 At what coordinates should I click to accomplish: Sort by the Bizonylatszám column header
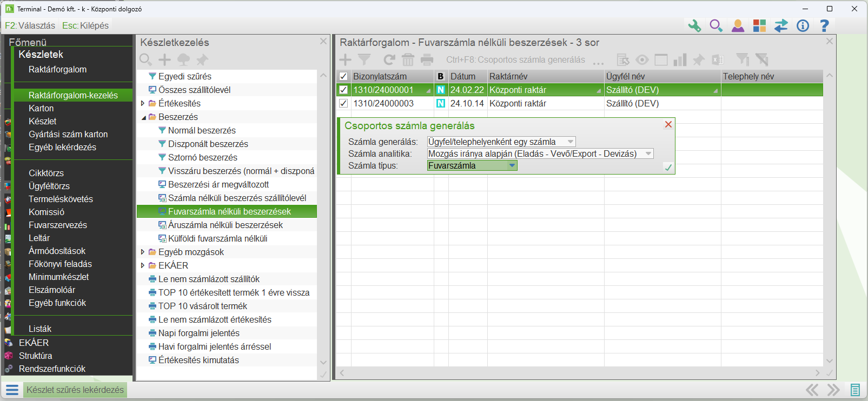tap(392, 76)
